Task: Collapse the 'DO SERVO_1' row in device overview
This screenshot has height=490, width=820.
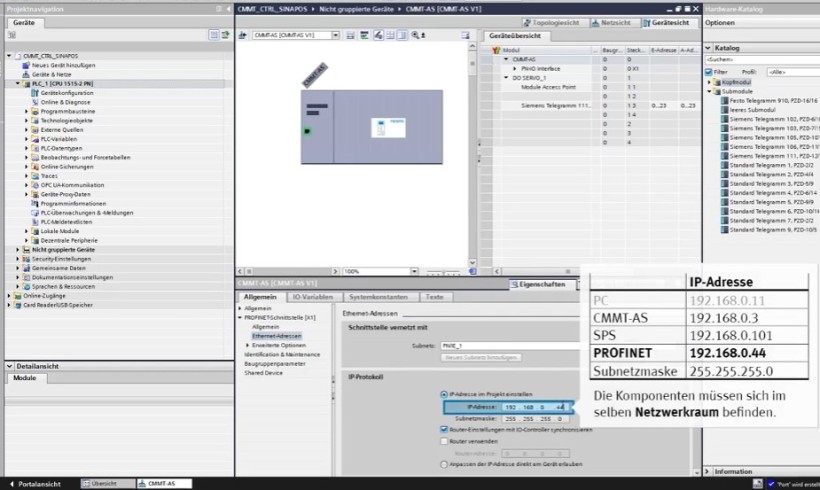Action: (x=506, y=78)
